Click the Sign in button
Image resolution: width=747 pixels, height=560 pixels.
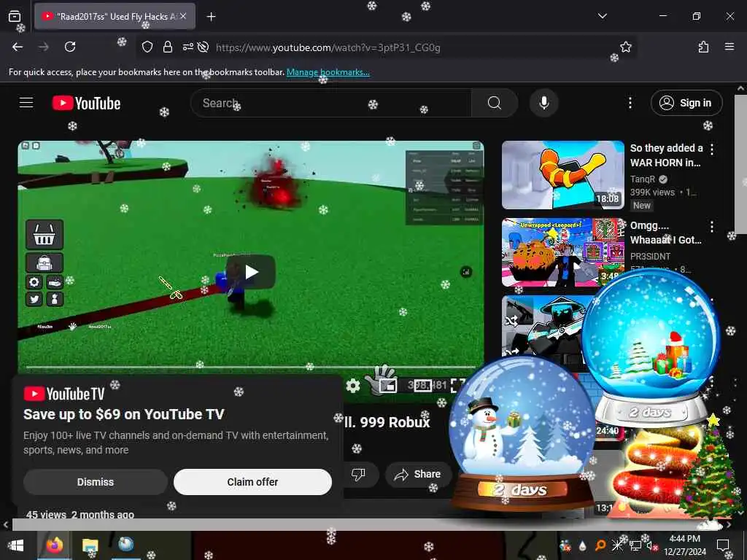(686, 103)
